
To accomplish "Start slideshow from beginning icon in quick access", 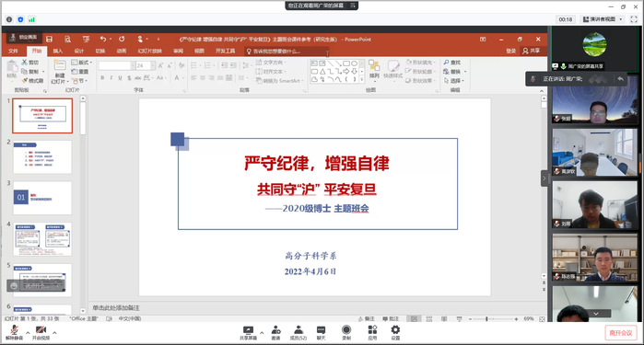I will tap(86, 39).
